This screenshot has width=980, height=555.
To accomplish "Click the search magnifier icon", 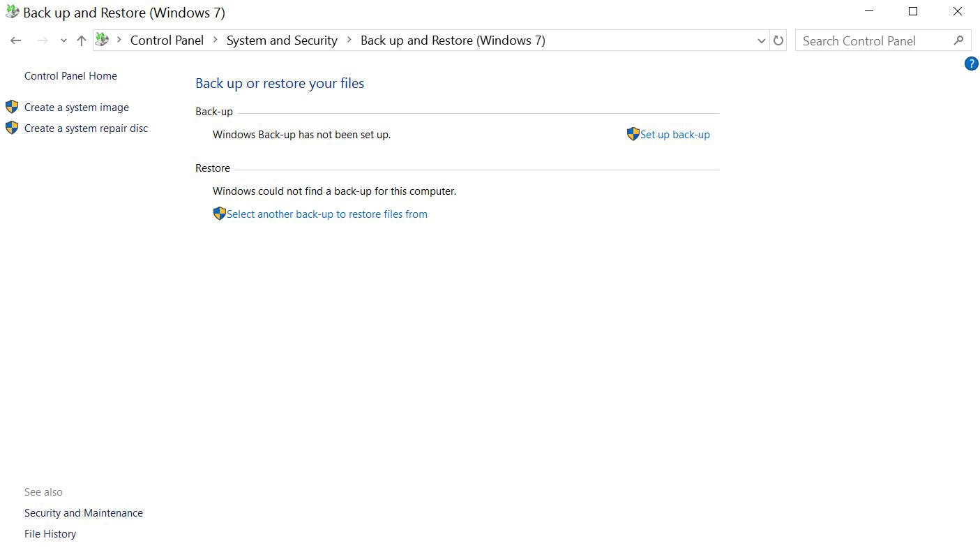I will [x=959, y=40].
